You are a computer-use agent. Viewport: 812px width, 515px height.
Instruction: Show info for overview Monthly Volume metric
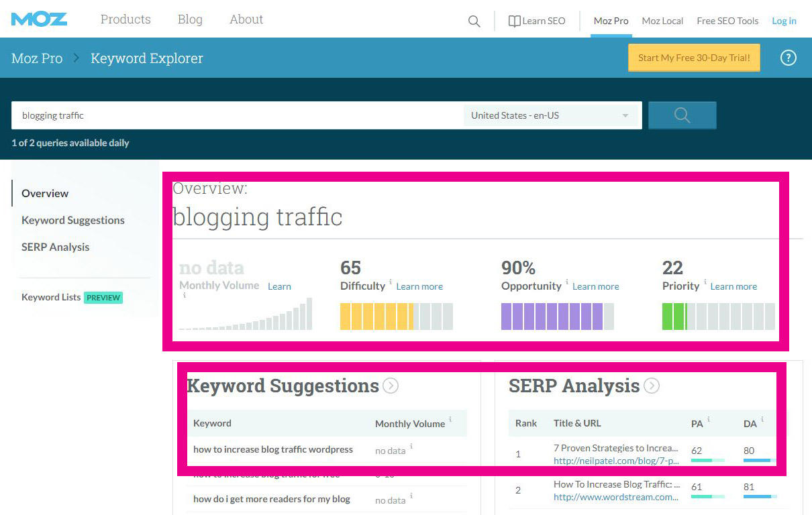pyautogui.click(x=184, y=295)
